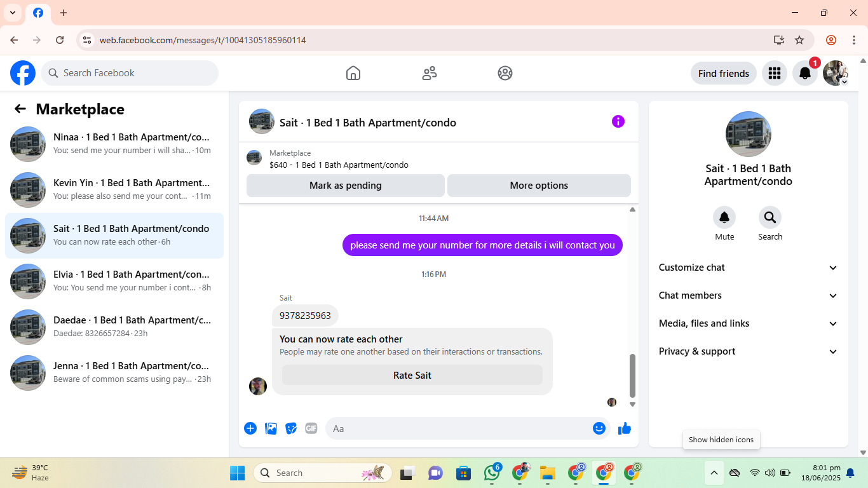
Task: Open the Jenna conversation
Action: click(x=114, y=373)
